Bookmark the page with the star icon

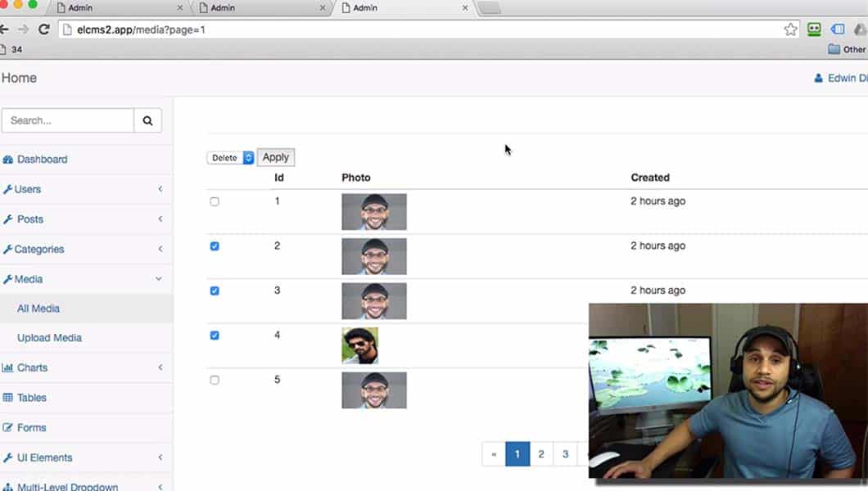pos(790,29)
